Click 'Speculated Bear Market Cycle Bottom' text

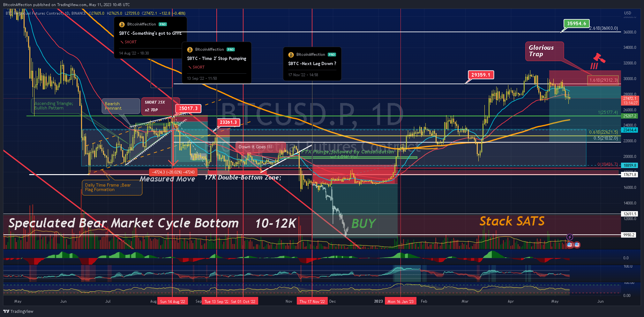point(124,223)
